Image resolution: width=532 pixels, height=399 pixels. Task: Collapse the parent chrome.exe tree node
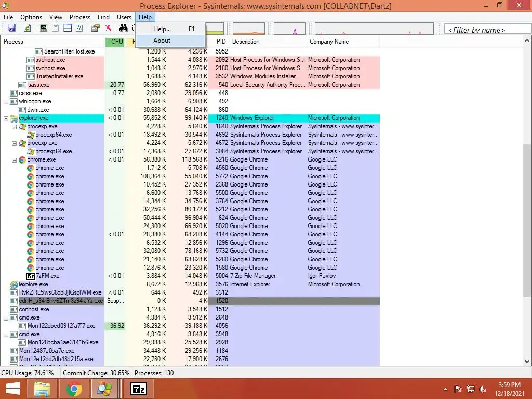click(x=14, y=160)
